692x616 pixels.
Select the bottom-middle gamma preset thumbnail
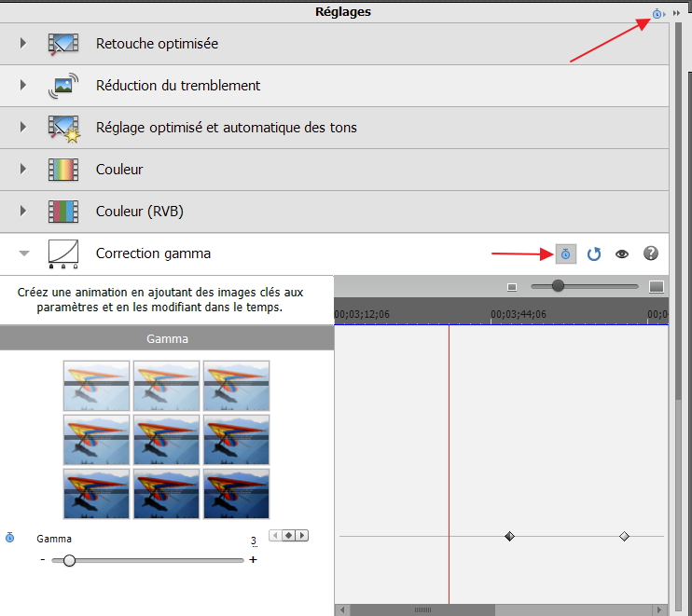coord(166,493)
